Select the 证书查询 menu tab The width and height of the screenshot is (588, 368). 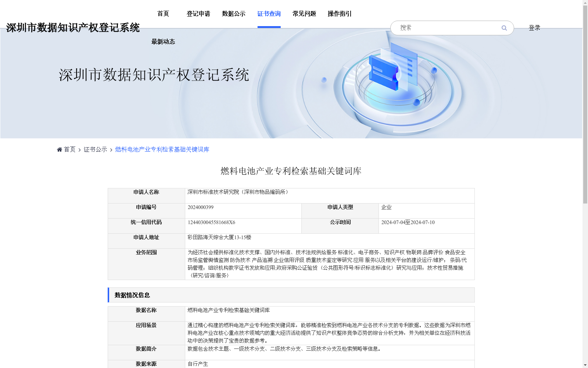[x=269, y=14]
